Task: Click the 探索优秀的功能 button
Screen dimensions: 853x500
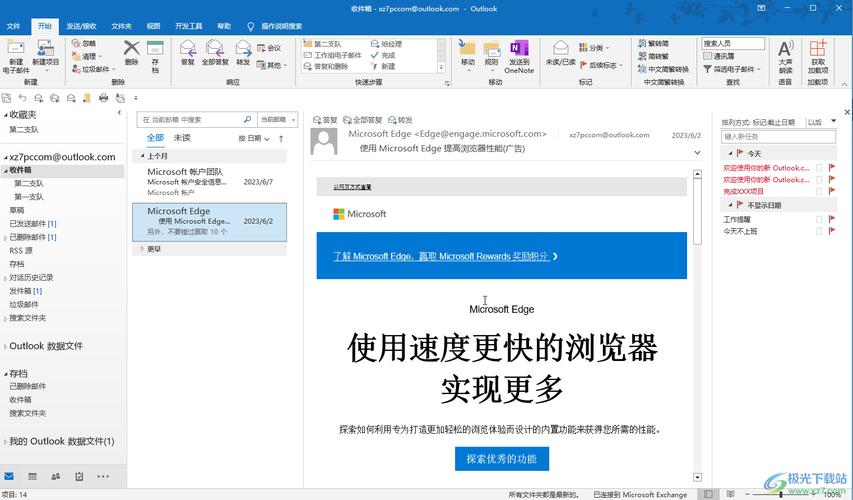Action: tap(502, 459)
